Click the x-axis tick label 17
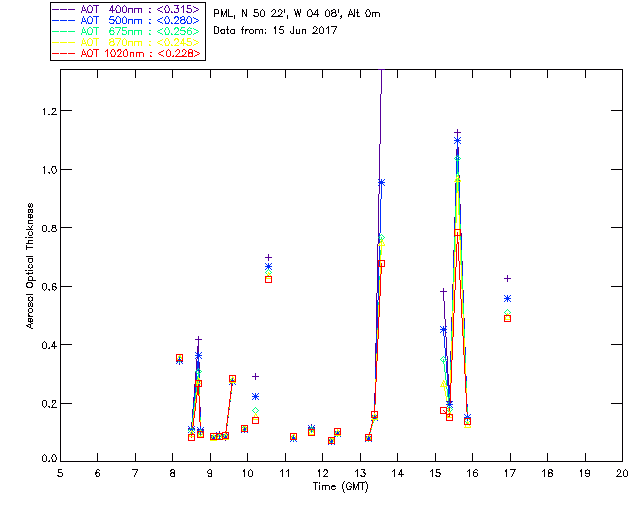 (510, 473)
